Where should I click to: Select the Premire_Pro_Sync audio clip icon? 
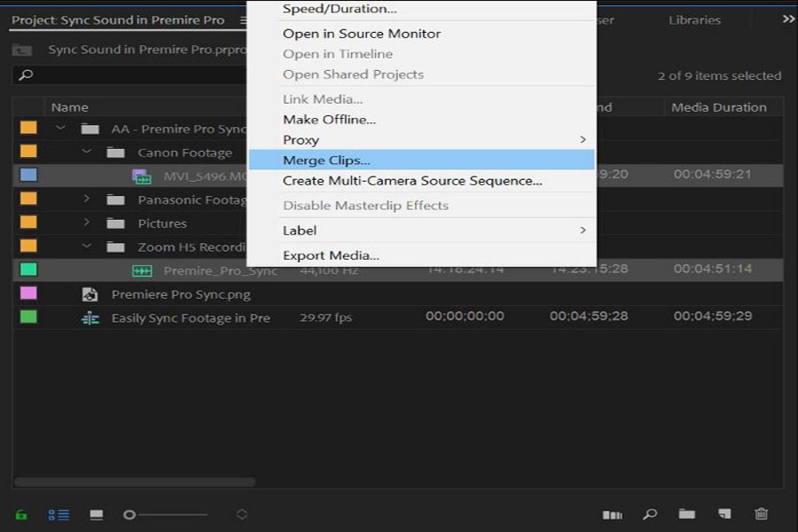pos(142,270)
